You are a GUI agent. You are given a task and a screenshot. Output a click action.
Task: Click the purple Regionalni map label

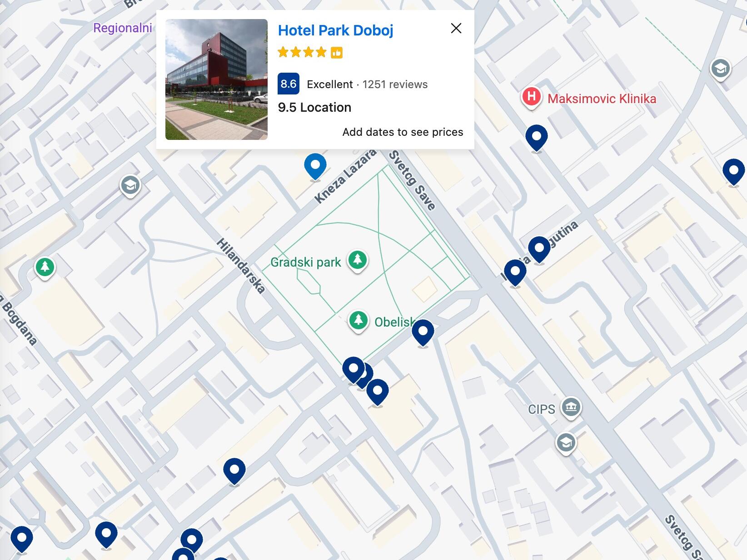pos(123,28)
